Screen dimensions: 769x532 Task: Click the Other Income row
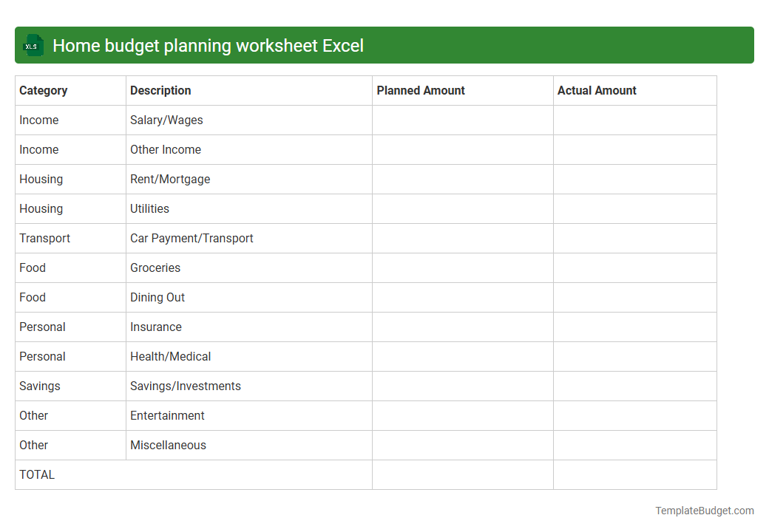(166, 149)
